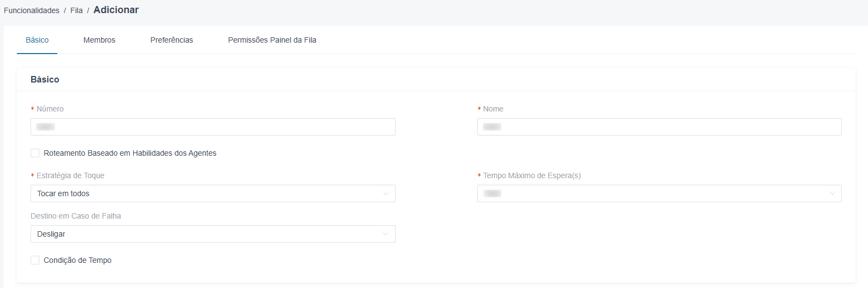The image size is (868, 288).
Task: Go to Fila breadcrumb link
Action: [76, 10]
